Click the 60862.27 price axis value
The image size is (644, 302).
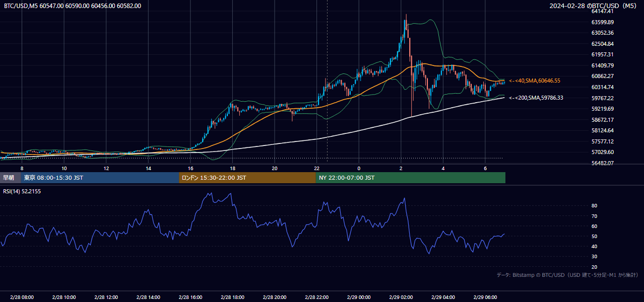pyautogui.click(x=602, y=76)
